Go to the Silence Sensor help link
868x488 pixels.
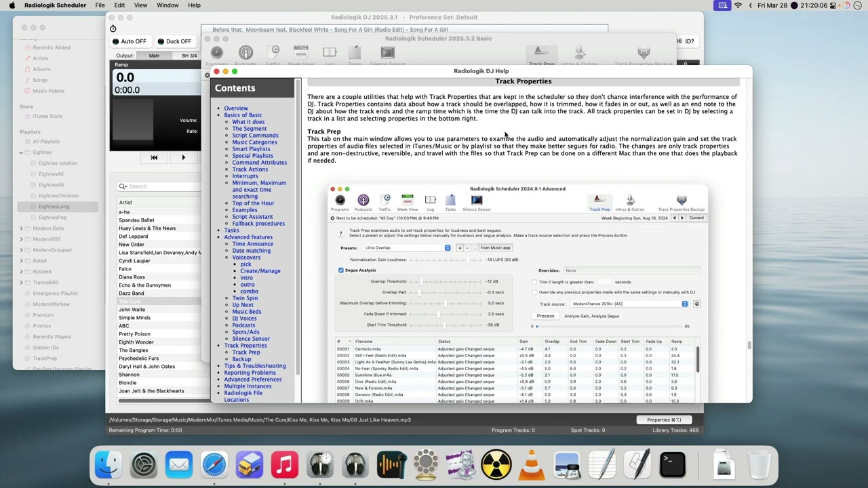pos(251,339)
